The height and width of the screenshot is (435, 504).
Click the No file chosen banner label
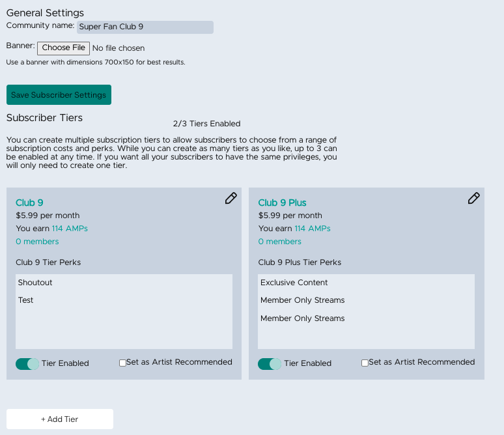tap(119, 48)
